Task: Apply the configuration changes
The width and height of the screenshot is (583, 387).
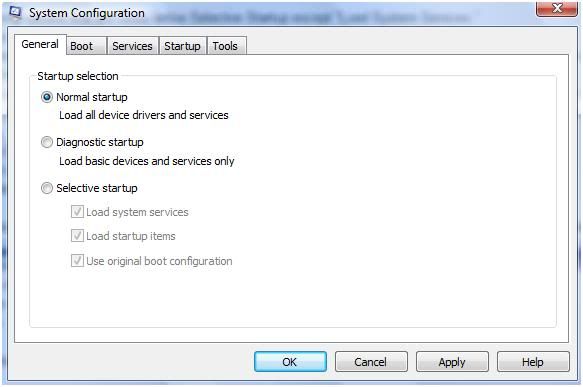Action: click(452, 362)
